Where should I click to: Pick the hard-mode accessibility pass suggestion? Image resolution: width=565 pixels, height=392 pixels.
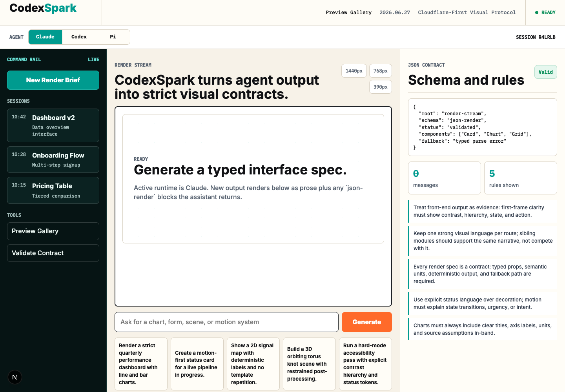365,364
